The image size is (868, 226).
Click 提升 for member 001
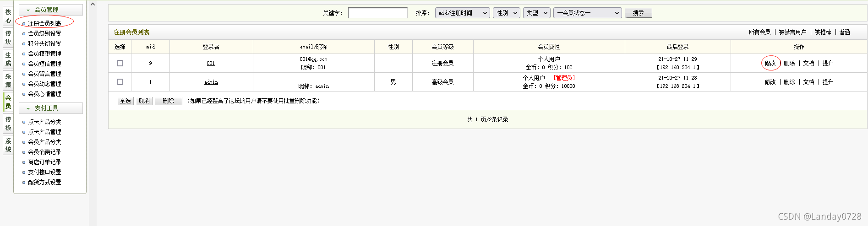click(x=828, y=63)
